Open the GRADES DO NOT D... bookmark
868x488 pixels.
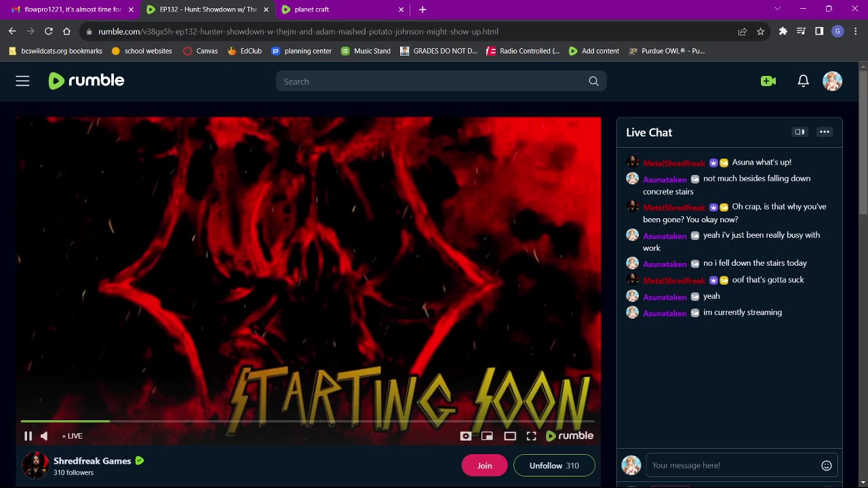(439, 51)
